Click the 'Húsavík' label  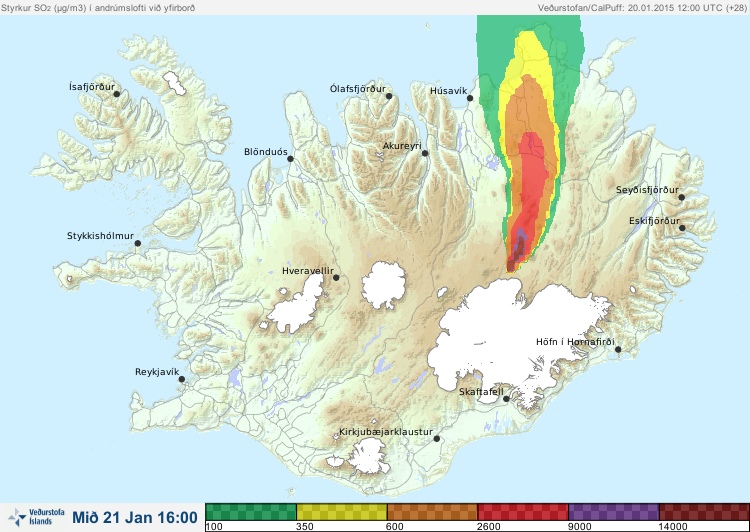click(x=448, y=90)
